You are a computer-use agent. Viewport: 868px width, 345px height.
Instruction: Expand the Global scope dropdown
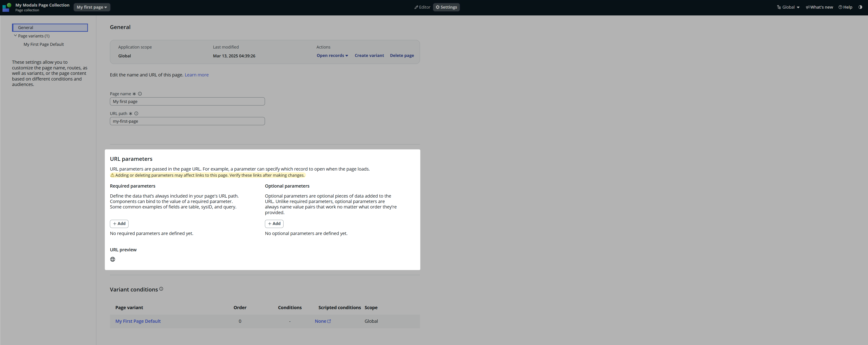coord(788,7)
